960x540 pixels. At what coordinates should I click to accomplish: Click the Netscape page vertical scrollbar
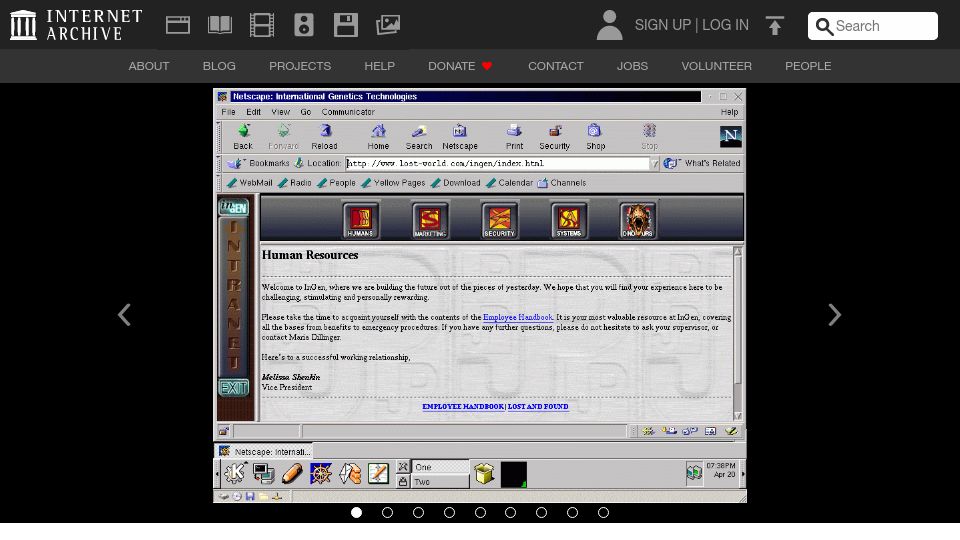[738, 334]
